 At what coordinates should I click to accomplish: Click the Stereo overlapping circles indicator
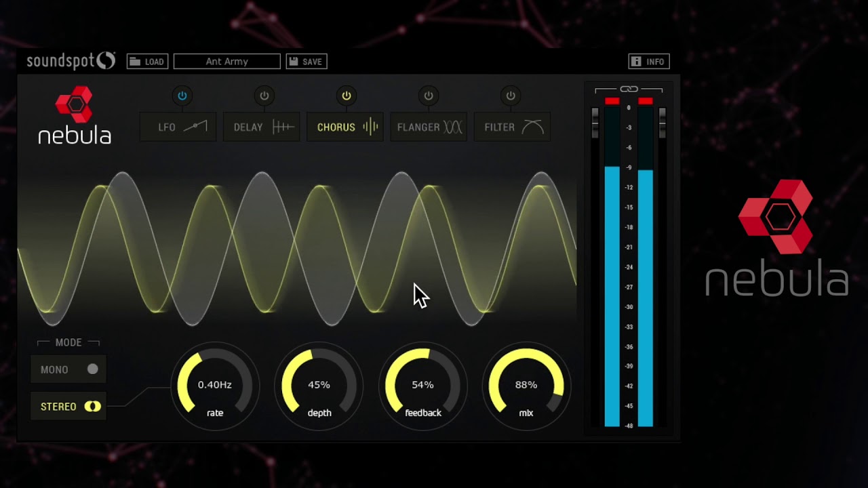[92, 407]
